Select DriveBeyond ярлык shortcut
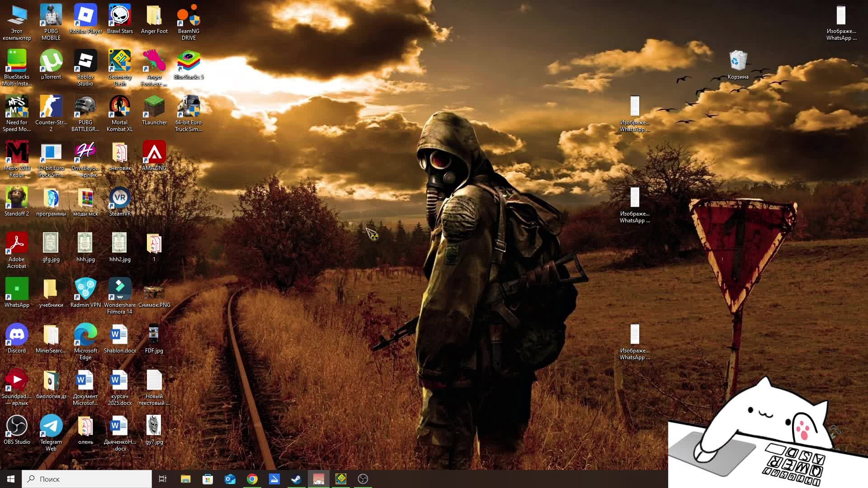The height and width of the screenshot is (488, 868). [x=85, y=159]
